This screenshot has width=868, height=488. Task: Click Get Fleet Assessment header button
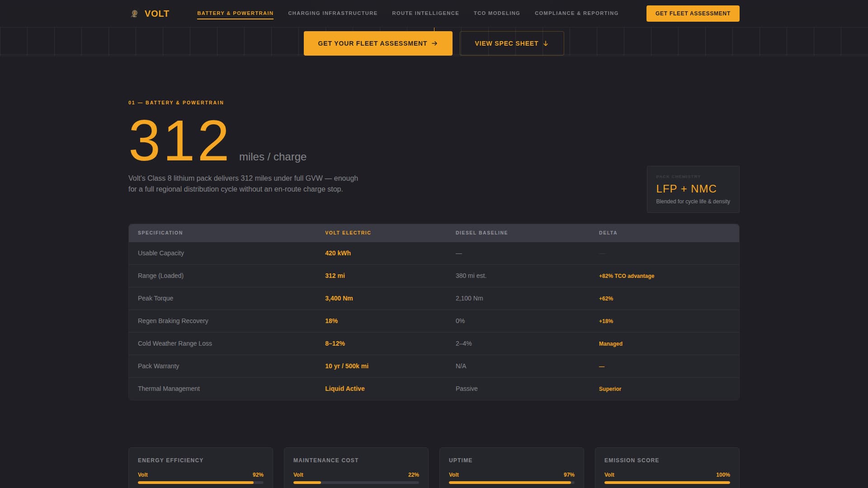click(693, 14)
